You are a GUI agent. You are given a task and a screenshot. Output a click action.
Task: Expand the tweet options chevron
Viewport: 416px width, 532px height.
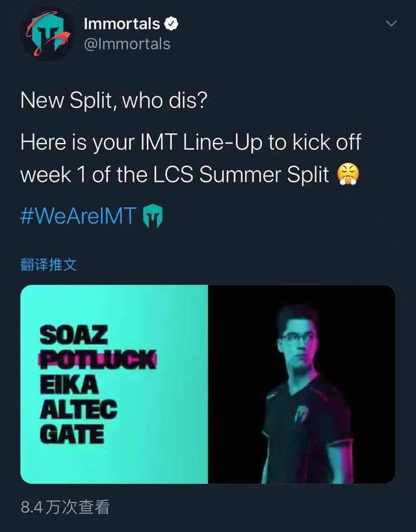pos(391,24)
